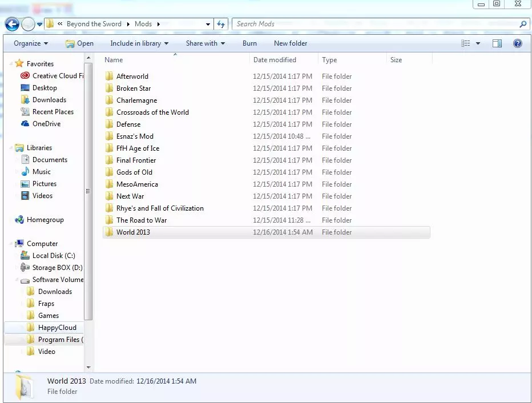Viewport: 532px width, 403px height.
Task: Open the recent locations dropdown arrow
Action: [40, 25]
